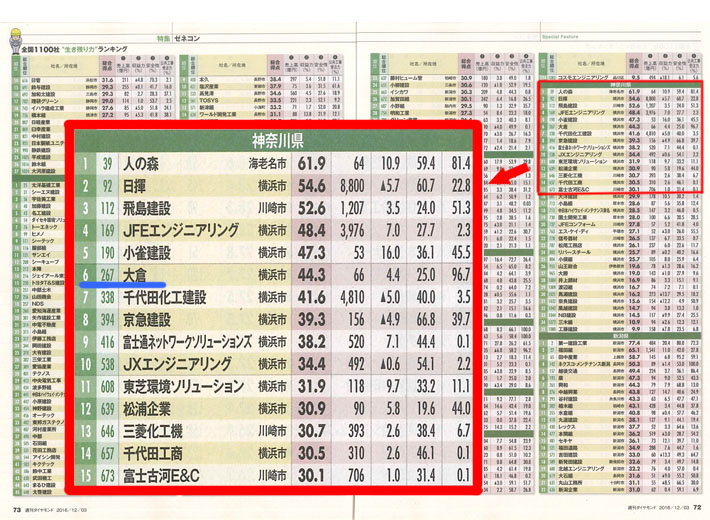This screenshot has height=520, width=710.
Task: Click the enlarged score 61.9 for 人の森
Action: click(312, 164)
